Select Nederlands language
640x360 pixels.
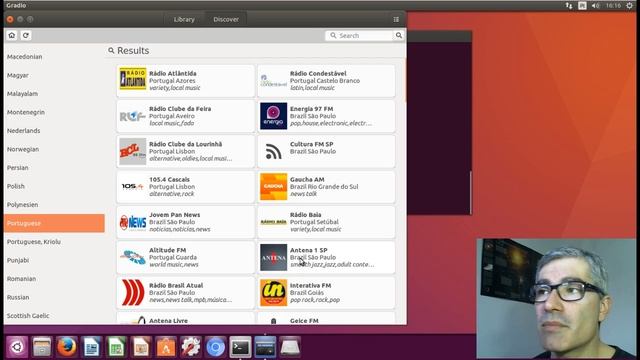coord(54,131)
